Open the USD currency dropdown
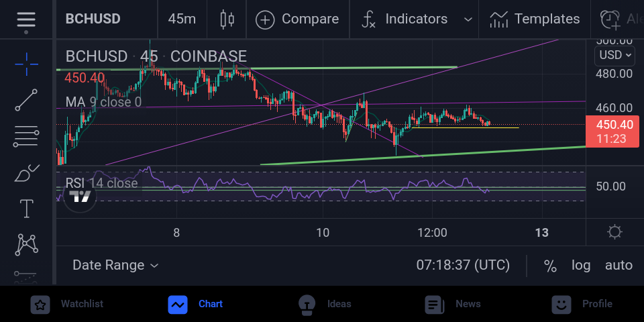The image size is (644, 322). click(614, 55)
